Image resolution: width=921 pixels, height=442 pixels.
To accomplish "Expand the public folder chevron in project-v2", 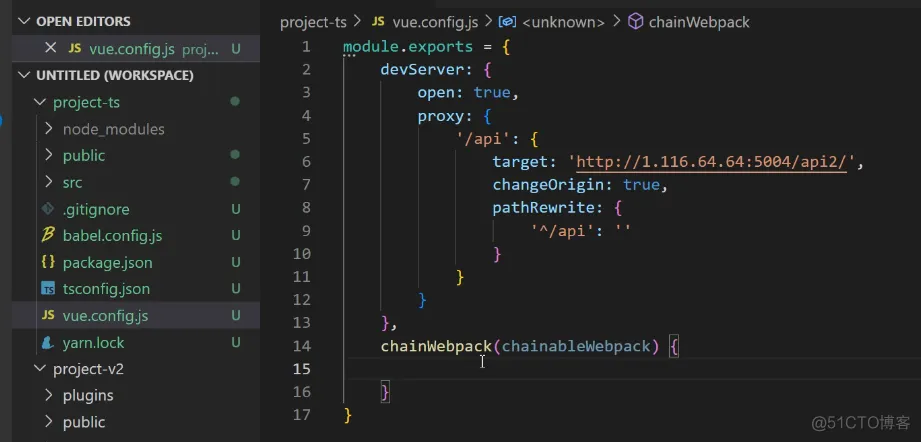I will pyautogui.click(x=49, y=422).
